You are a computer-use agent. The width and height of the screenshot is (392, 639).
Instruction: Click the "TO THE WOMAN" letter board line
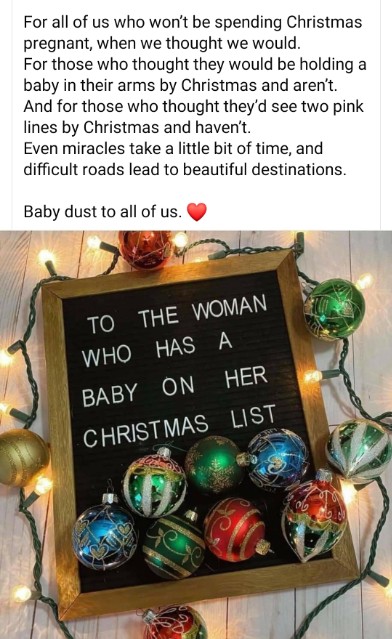click(x=177, y=315)
